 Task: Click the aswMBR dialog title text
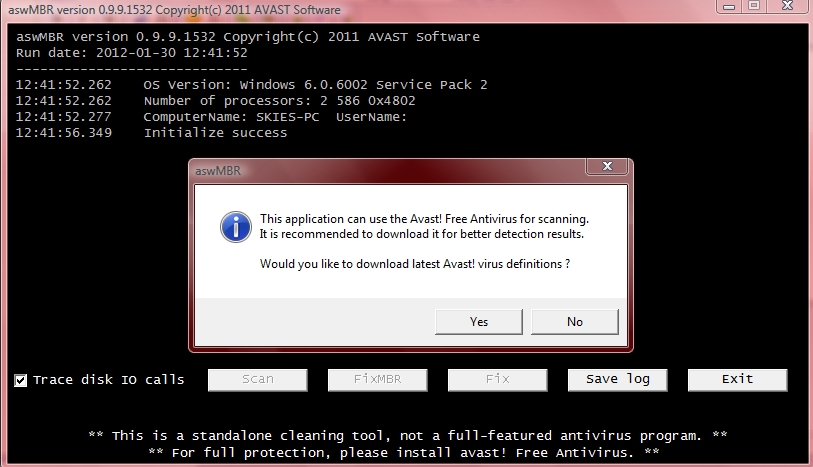[218, 171]
